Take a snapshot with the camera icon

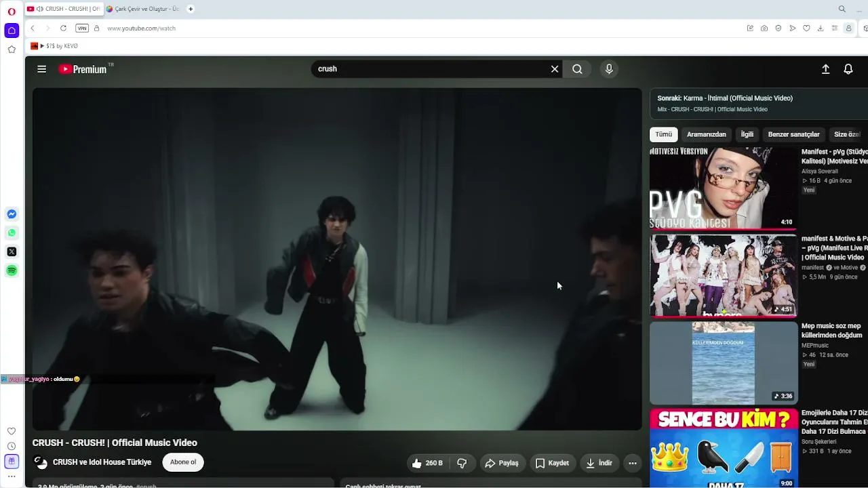pos(764,28)
